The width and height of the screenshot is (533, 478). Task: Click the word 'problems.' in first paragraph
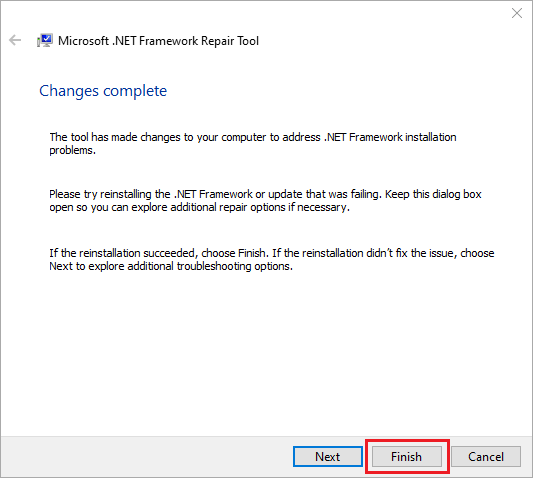[72, 150]
